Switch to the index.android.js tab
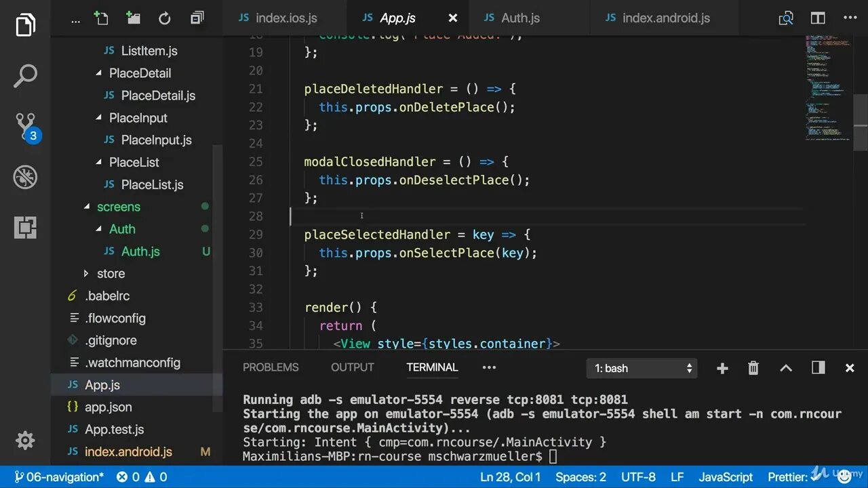868x488 pixels. coord(665,18)
